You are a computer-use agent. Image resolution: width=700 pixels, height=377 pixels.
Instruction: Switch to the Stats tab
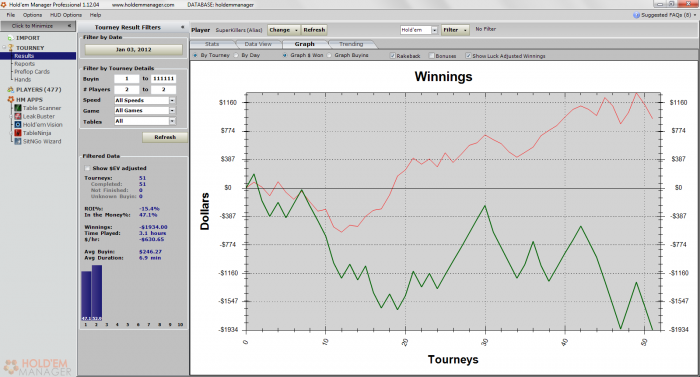(212, 44)
